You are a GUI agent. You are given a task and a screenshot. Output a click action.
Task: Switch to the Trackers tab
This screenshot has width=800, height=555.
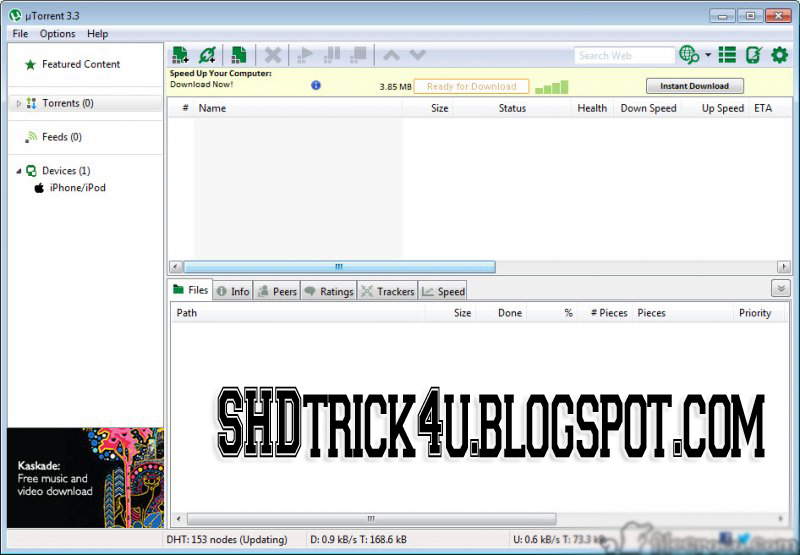click(x=388, y=291)
